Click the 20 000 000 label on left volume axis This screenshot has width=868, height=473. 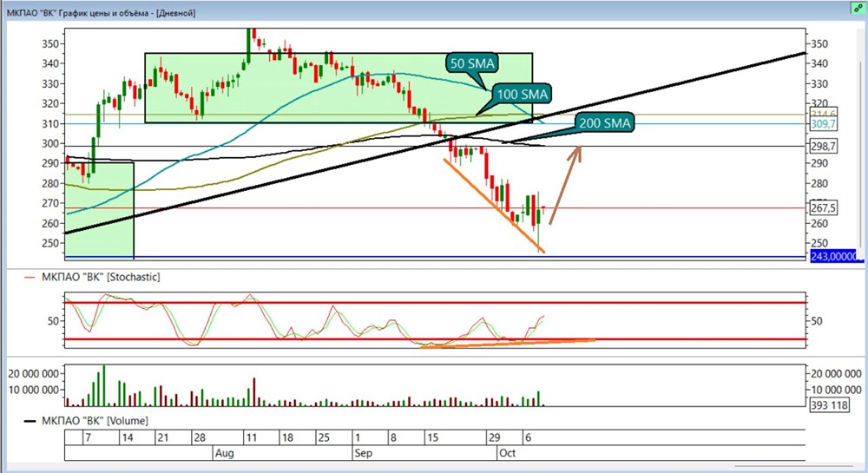click(33, 373)
